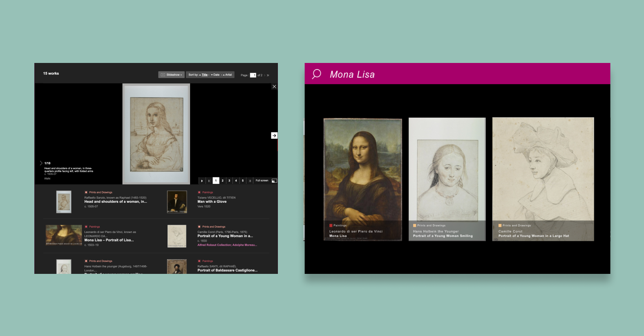Open the Slideshow dropdown
The image size is (644, 336).
point(171,75)
